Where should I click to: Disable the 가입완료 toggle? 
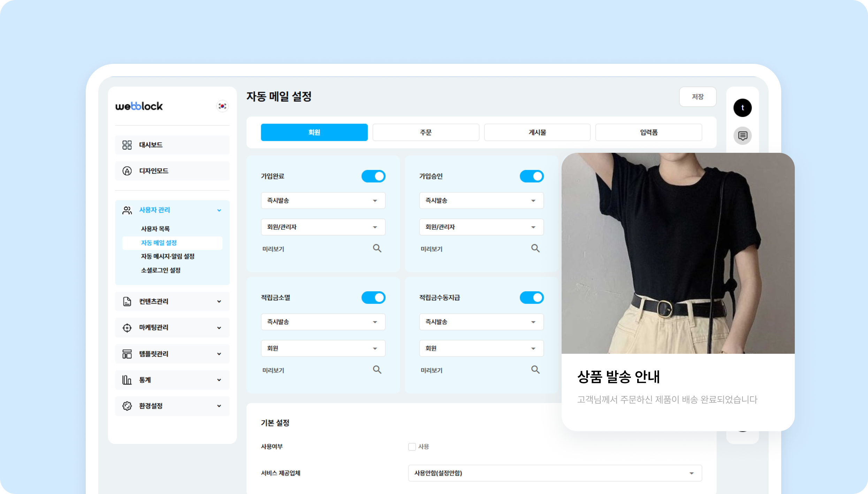[373, 176]
